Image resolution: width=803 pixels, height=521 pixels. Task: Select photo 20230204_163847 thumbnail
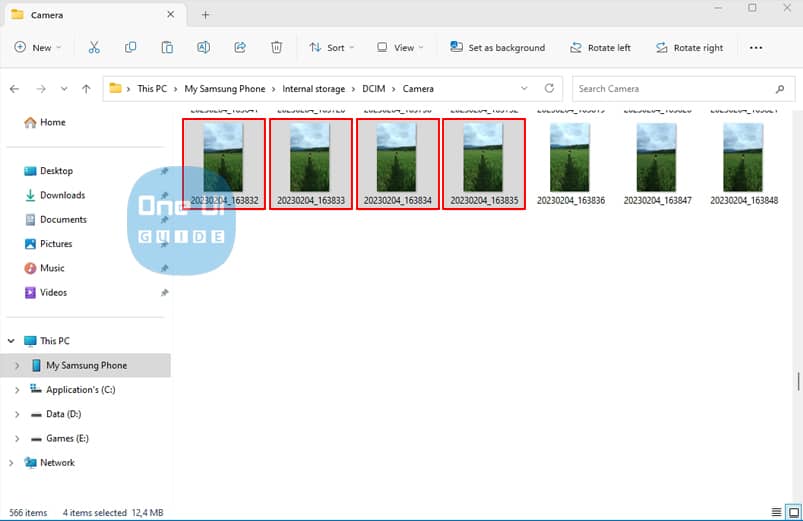656,158
